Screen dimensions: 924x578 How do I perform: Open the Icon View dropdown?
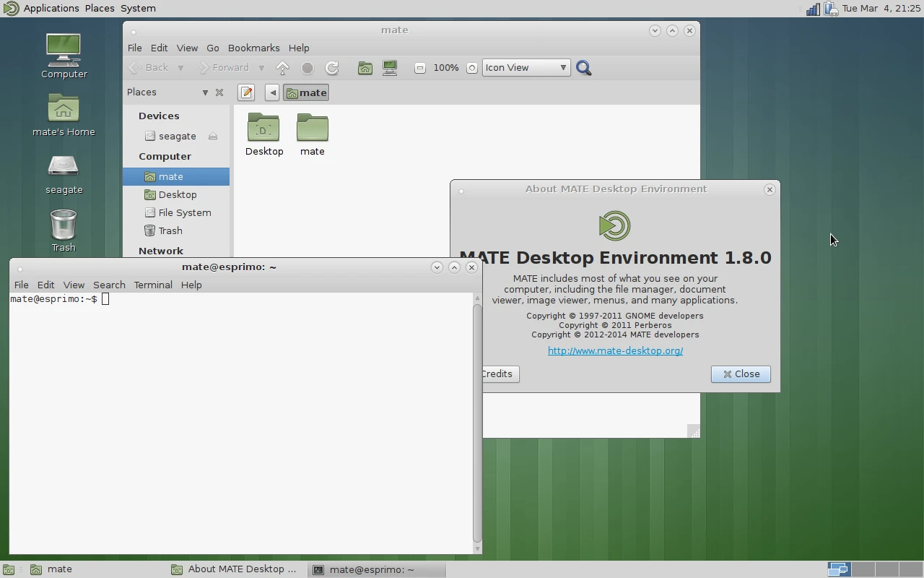tap(526, 68)
